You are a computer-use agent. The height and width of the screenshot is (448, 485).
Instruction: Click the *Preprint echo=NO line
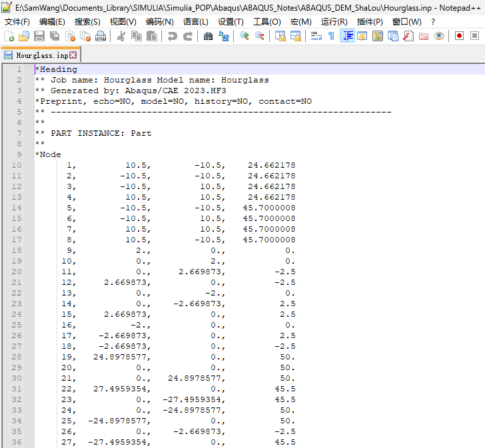click(x=173, y=101)
